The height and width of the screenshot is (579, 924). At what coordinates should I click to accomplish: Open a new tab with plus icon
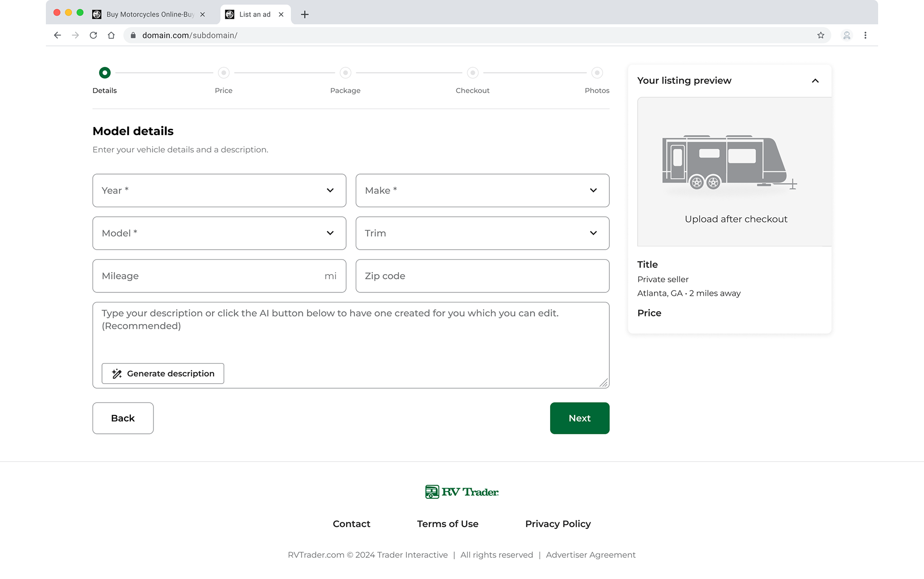(305, 14)
